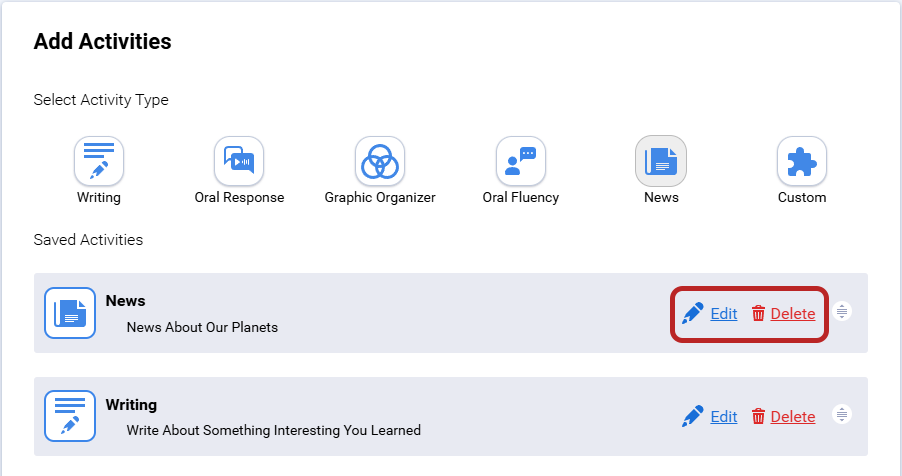Image resolution: width=902 pixels, height=476 pixels.
Task: Click the "Saved Activities" heading
Action: click(88, 239)
